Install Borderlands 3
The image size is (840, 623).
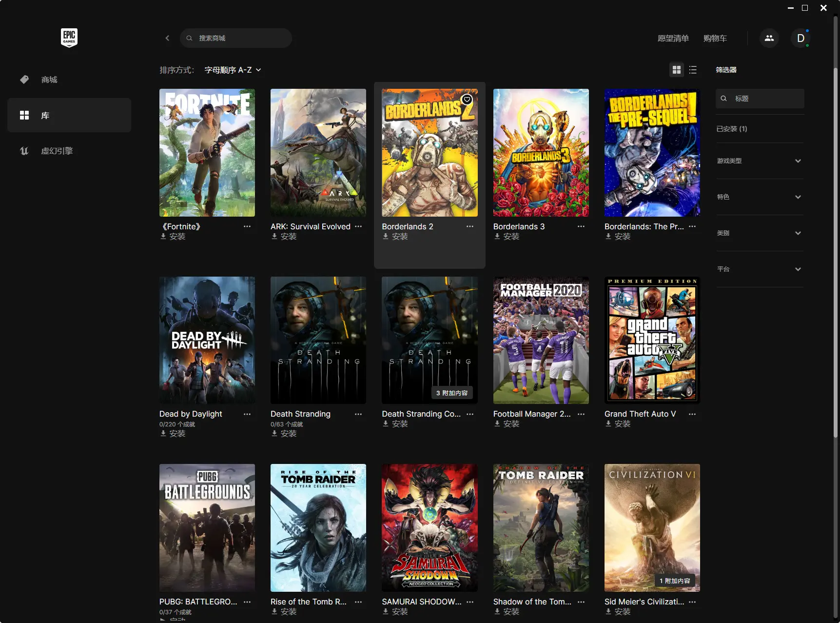507,236
